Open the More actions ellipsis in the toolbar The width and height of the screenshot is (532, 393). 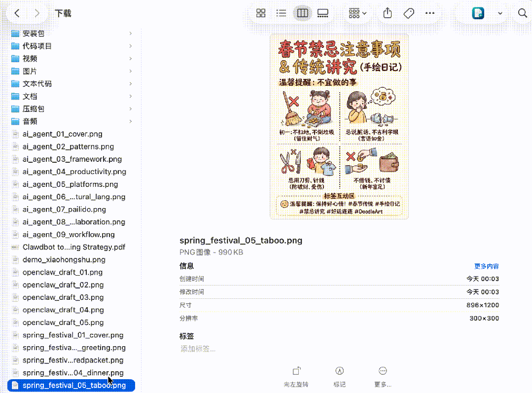tap(429, 13)
